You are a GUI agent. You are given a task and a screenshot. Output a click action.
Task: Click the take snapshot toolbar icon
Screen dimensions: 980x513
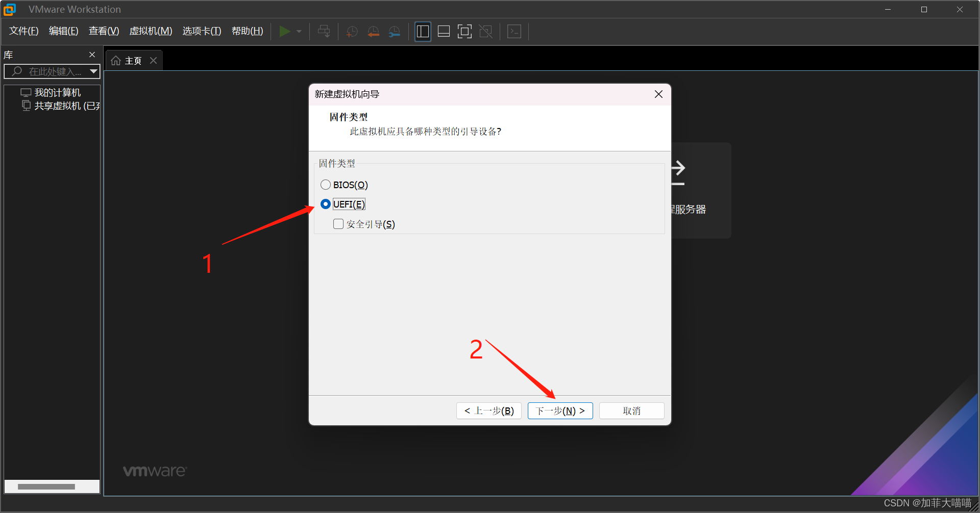click(x=352, y=32)
